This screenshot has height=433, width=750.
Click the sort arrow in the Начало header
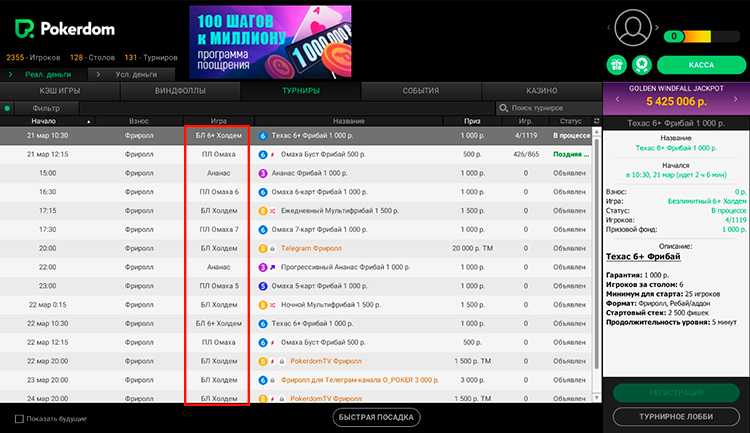point(88,122)
